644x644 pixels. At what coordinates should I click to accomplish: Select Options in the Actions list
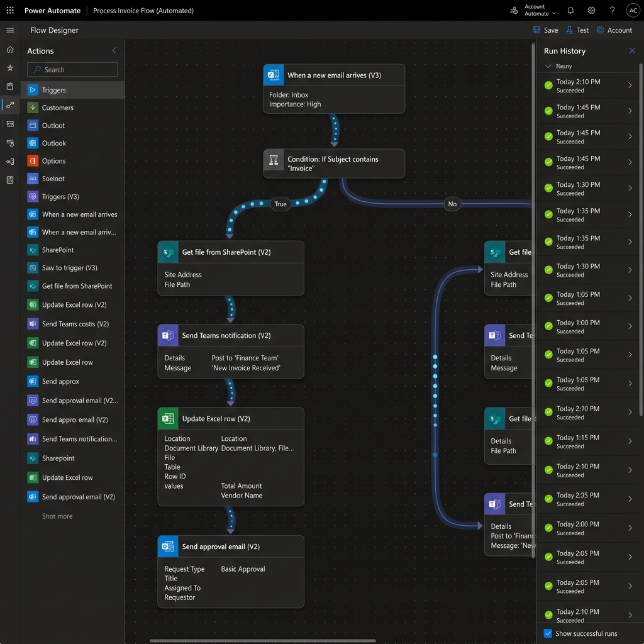click(x=73, y=161)
